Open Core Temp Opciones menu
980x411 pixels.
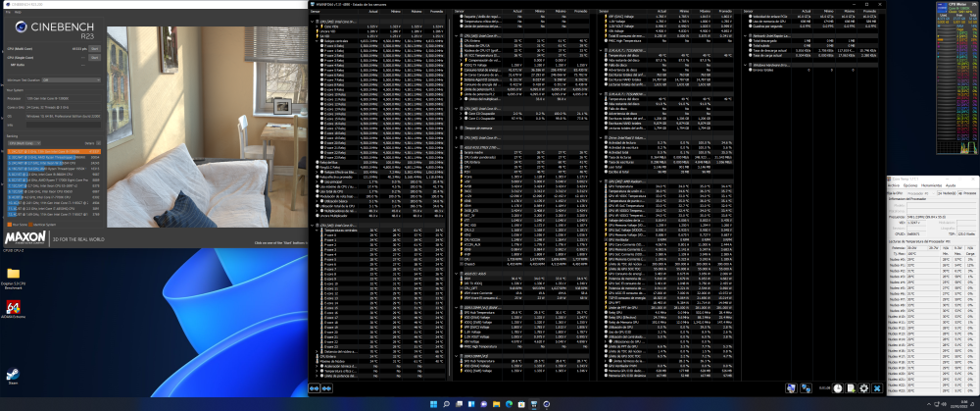[910, 185]
